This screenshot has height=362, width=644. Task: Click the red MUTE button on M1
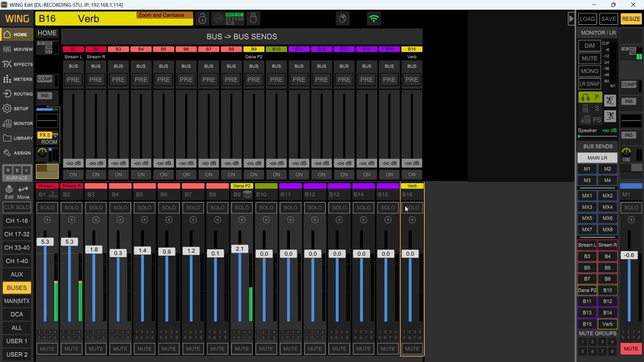(x=631, y=349)
